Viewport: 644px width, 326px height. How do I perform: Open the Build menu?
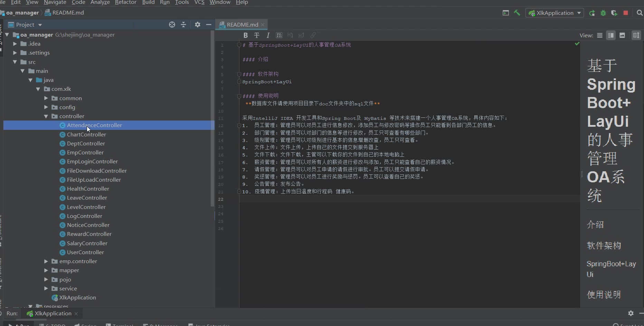(149, 2)
